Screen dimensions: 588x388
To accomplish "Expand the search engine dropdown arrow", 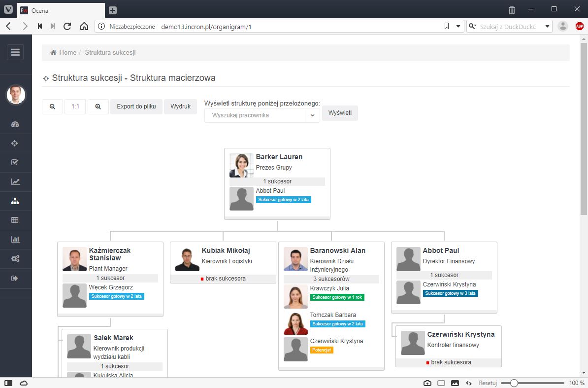I will pos(547,26).
